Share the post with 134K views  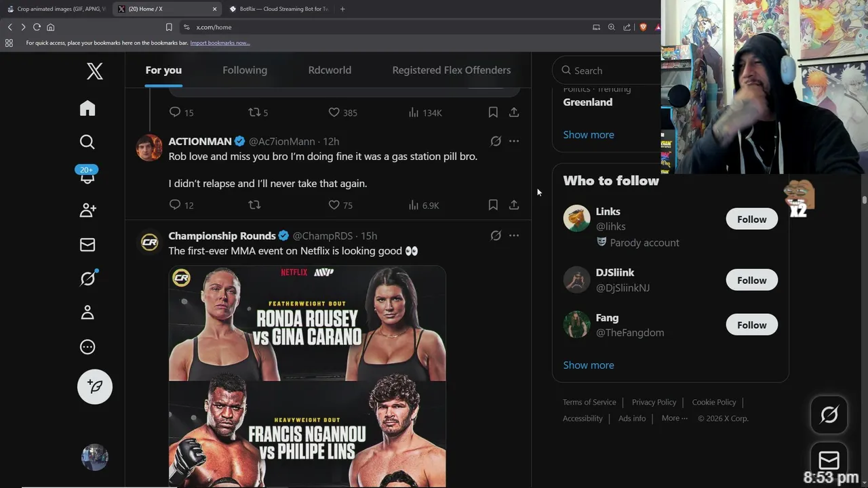coord(514,113)
